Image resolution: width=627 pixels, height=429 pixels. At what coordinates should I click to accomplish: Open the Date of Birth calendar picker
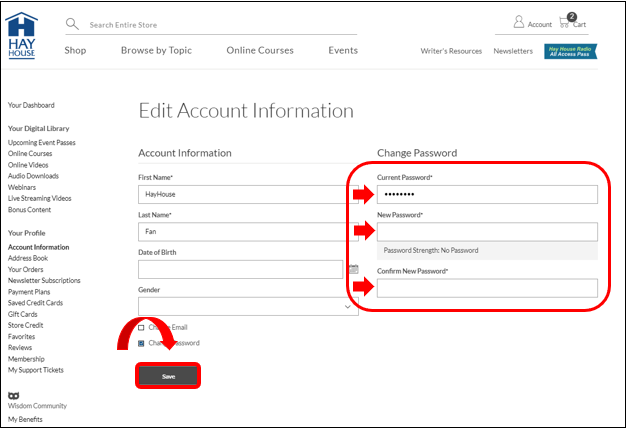pyautogui.click(x=353, y=269)
